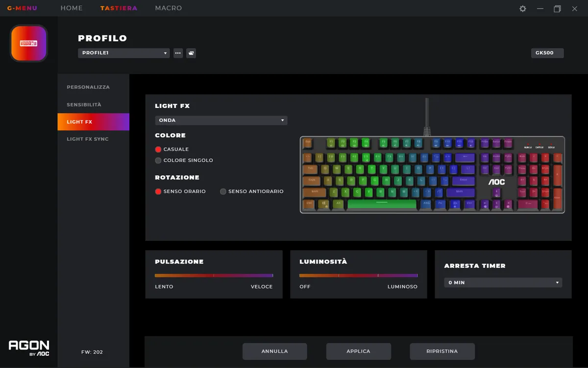Click the Applica button
This screenshot has width=588, height=368.
coord(359,351)
